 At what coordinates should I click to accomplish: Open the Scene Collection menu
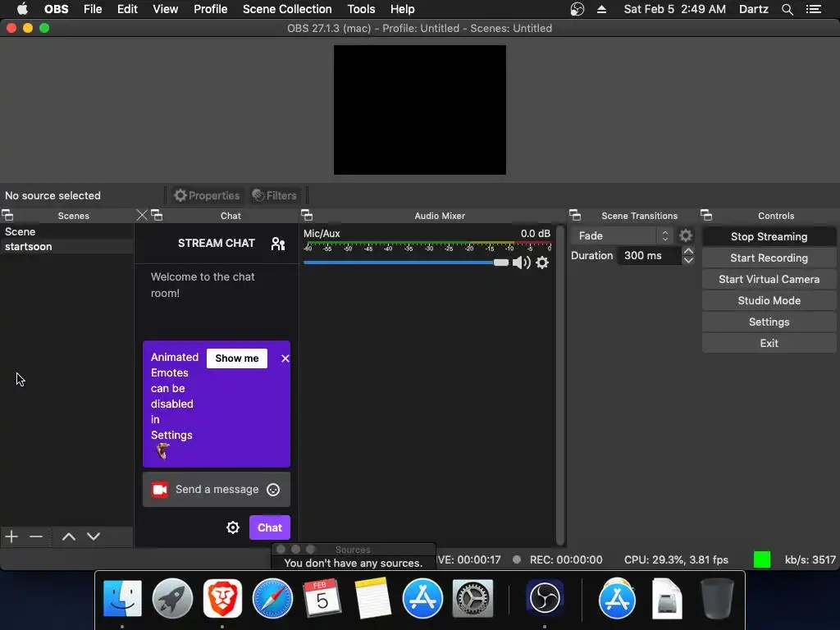287,9
